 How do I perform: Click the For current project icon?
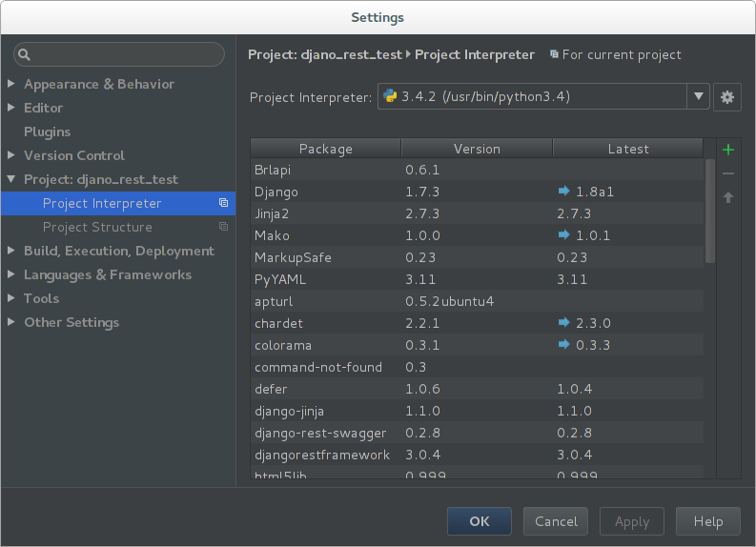click(555, 54)
